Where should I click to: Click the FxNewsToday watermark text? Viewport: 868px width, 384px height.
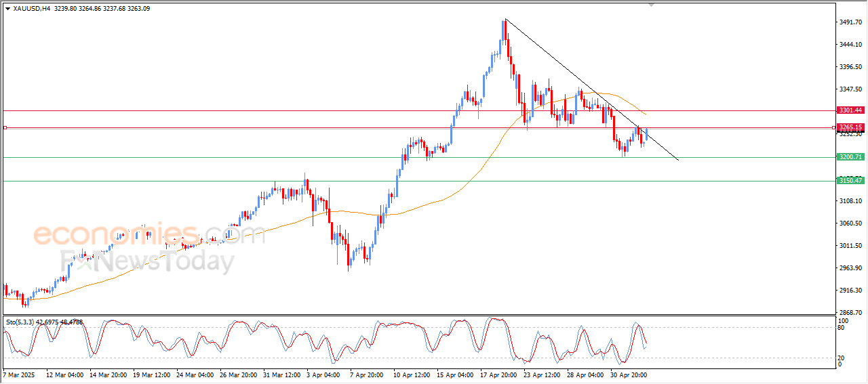tap(147, 261)
